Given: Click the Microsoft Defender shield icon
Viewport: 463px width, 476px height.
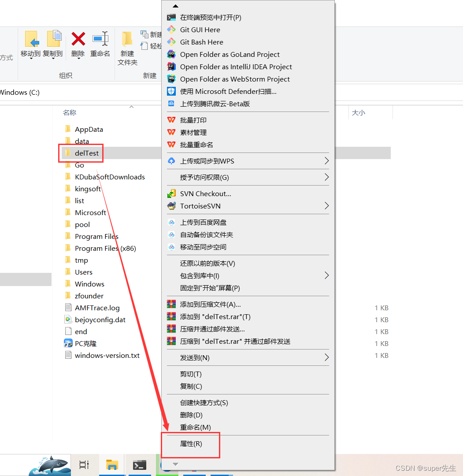Looking at the screenshot, I should pyautogui.click(x=171, y=91).
